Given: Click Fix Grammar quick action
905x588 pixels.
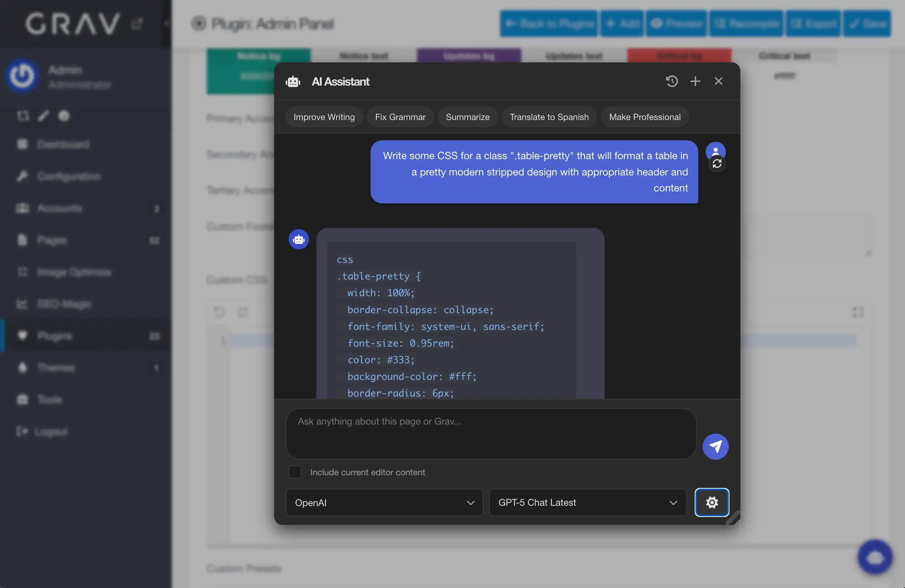Looking at the screenshot, I should coord(400,117).
